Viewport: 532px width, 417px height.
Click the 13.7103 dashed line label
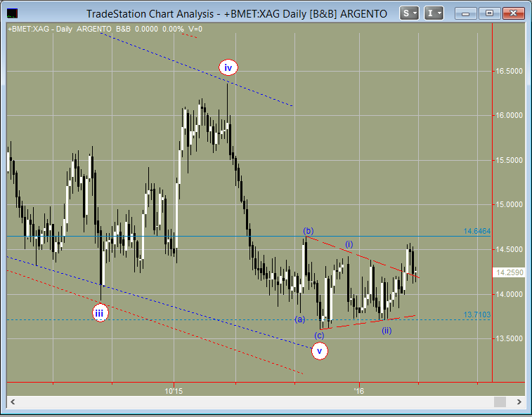[476, 315]
